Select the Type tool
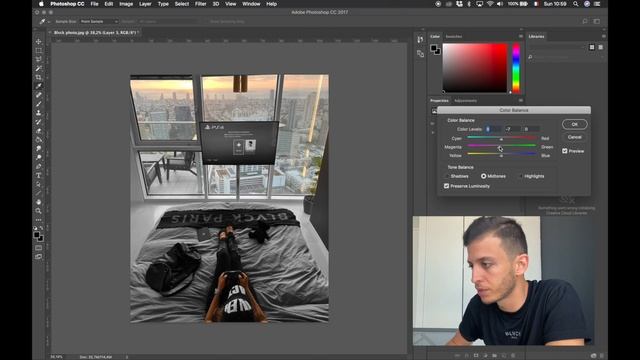This screenshot has width=640, height=360. pyautogui.click(x=39, y=176)
